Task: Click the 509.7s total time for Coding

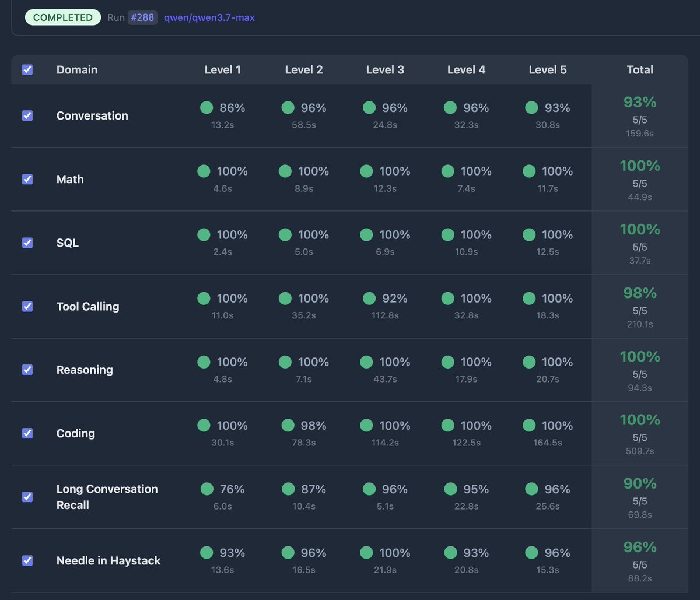Action: tap(640, 451)
